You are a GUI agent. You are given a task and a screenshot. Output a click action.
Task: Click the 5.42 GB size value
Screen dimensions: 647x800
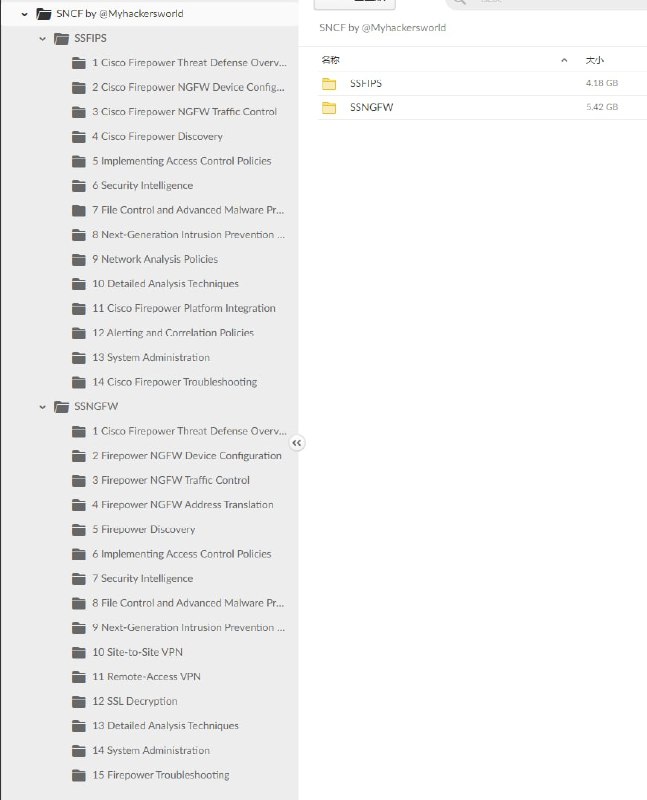click(x=602, y=107)
